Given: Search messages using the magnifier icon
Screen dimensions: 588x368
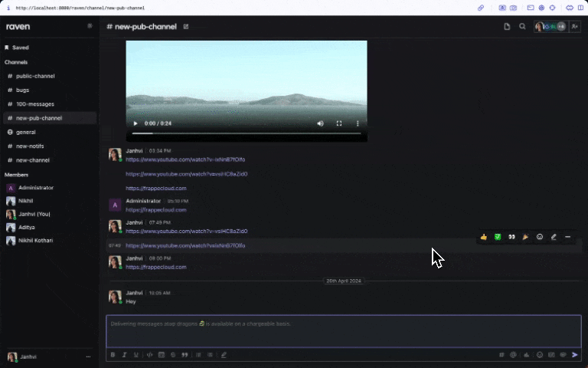Looking at the screenshot, I should [522, 27].
